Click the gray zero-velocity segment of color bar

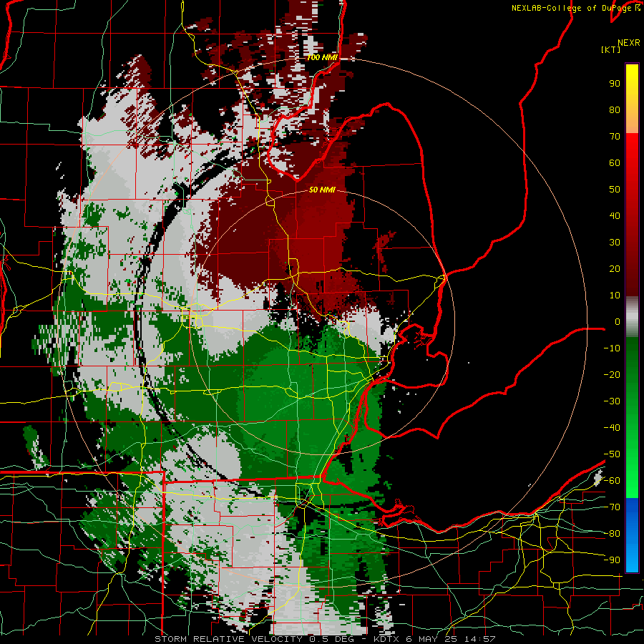tap(632, 317)
